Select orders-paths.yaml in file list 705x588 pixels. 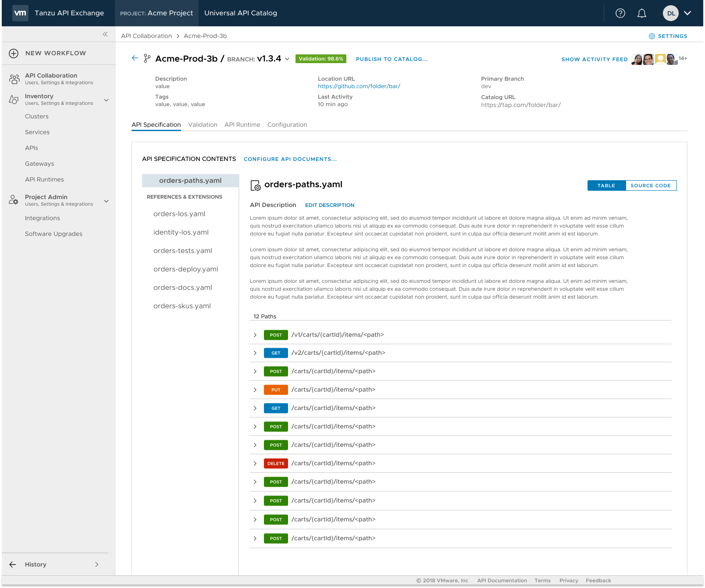(x=190, y=181)
